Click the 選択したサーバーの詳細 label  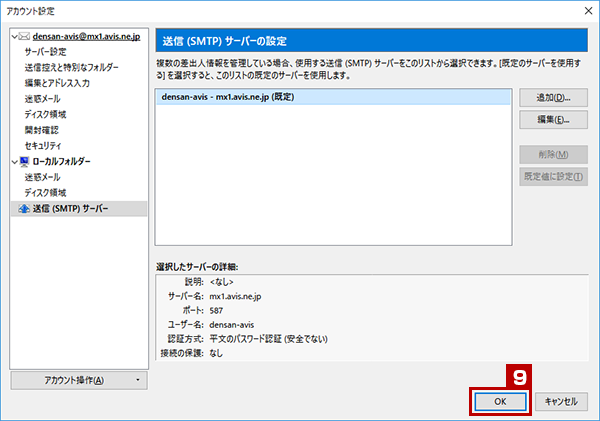click(197, 267)
